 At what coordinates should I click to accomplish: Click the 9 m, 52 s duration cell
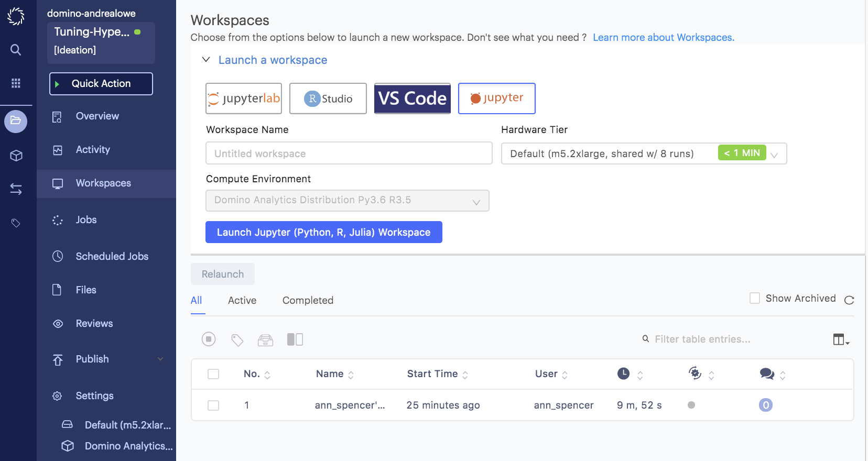point(639,405)
